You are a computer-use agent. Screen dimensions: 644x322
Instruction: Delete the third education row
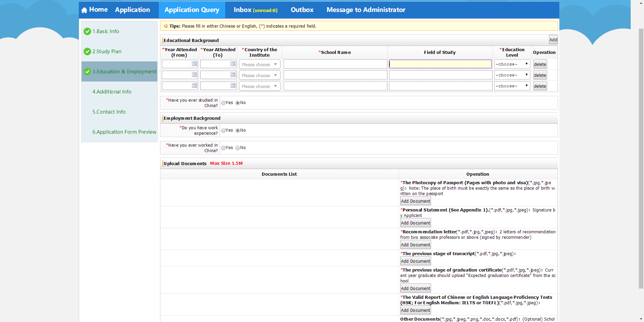(540, 86)
